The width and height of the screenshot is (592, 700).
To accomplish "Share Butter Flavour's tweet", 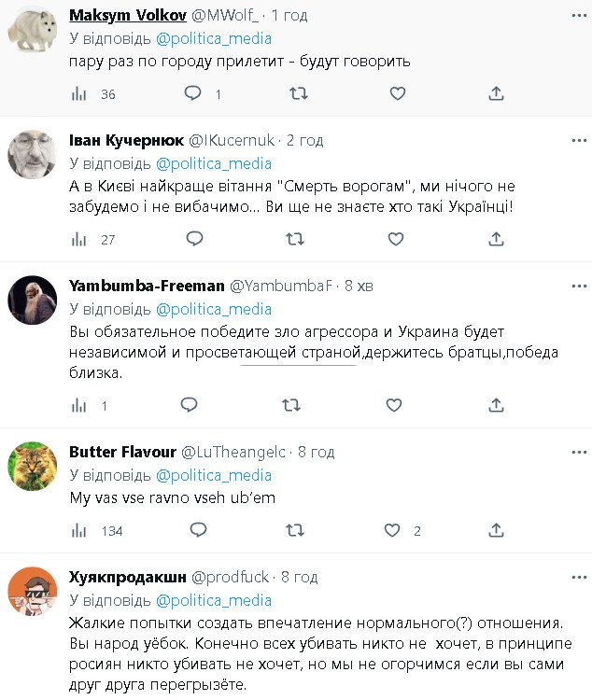I will tap(496, 530).
